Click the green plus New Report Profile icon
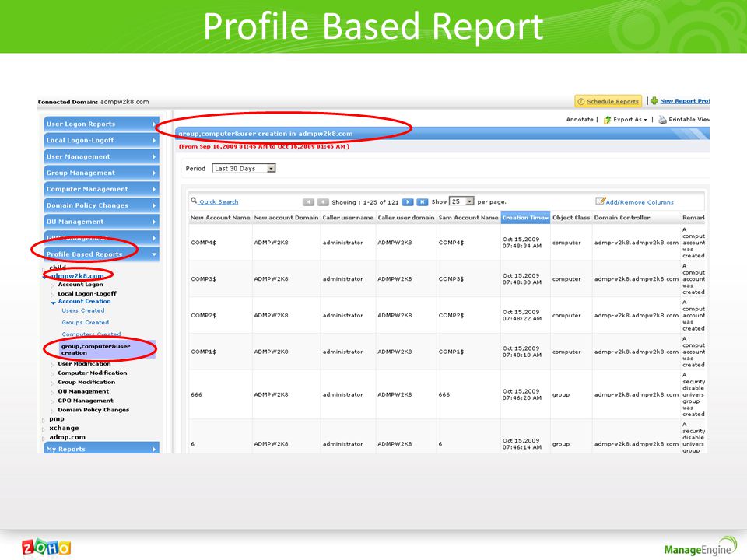 [x=654, y=101]
